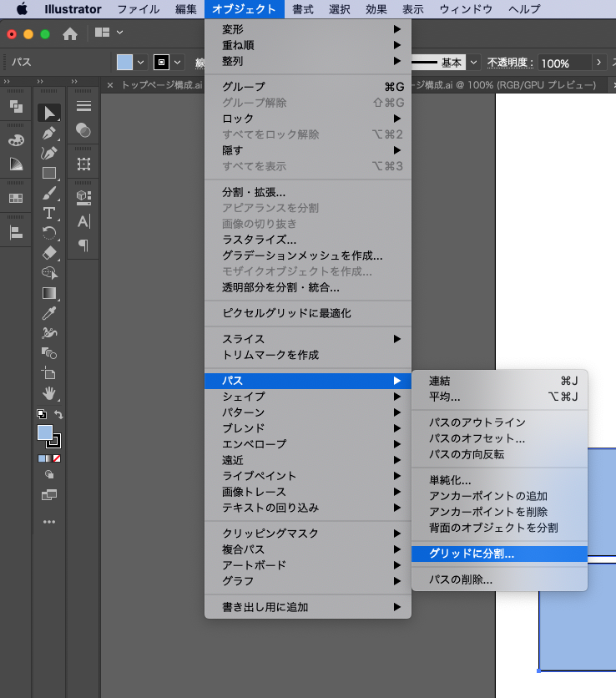616x698 pixels.
Task: Open the ファイル menu
Action: click(138, 9)
